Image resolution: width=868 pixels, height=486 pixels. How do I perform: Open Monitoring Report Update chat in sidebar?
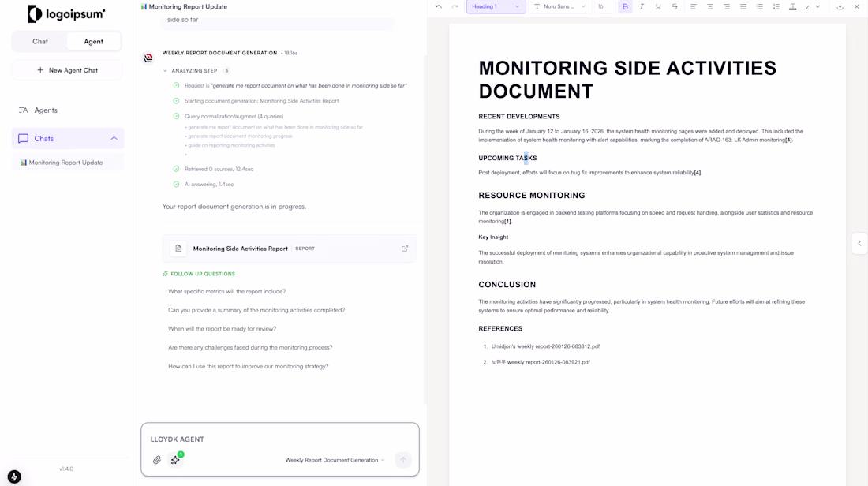pos(68,163)
